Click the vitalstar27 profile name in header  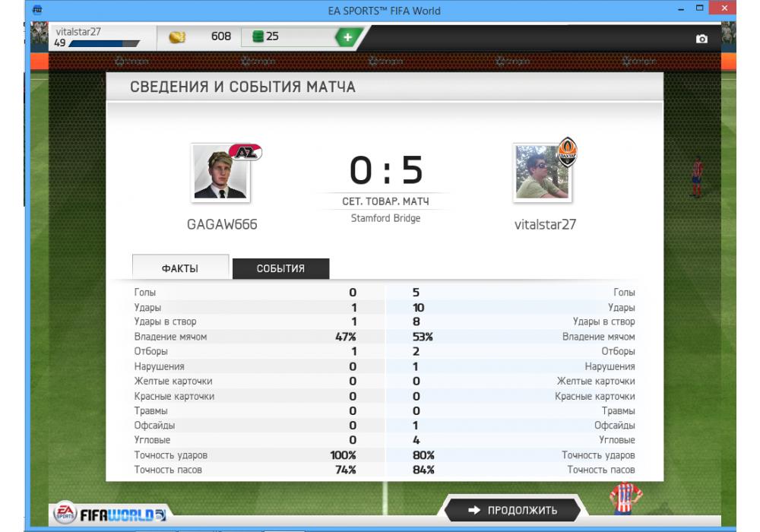click(x=78, y=31)
